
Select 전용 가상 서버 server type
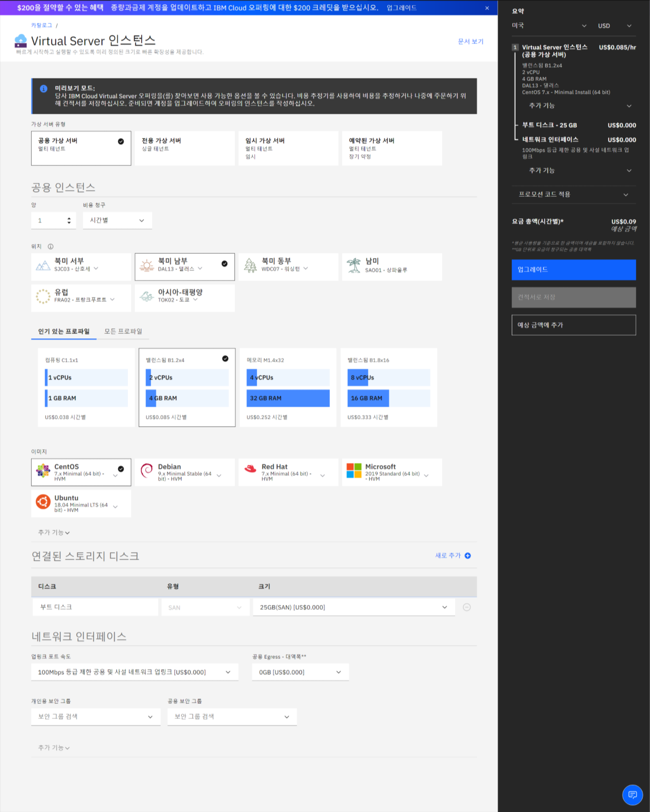pyautogui.click(x=185, y=148)
